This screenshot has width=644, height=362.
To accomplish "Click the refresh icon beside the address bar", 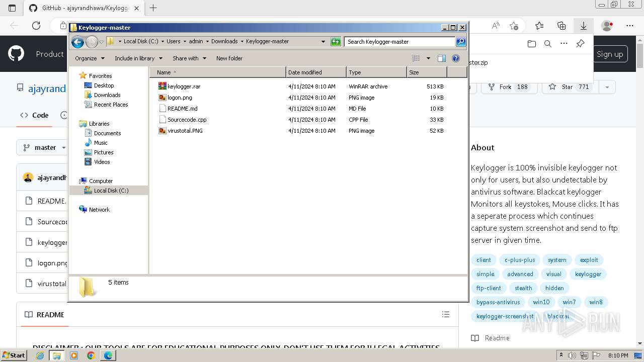I will 336,42.
